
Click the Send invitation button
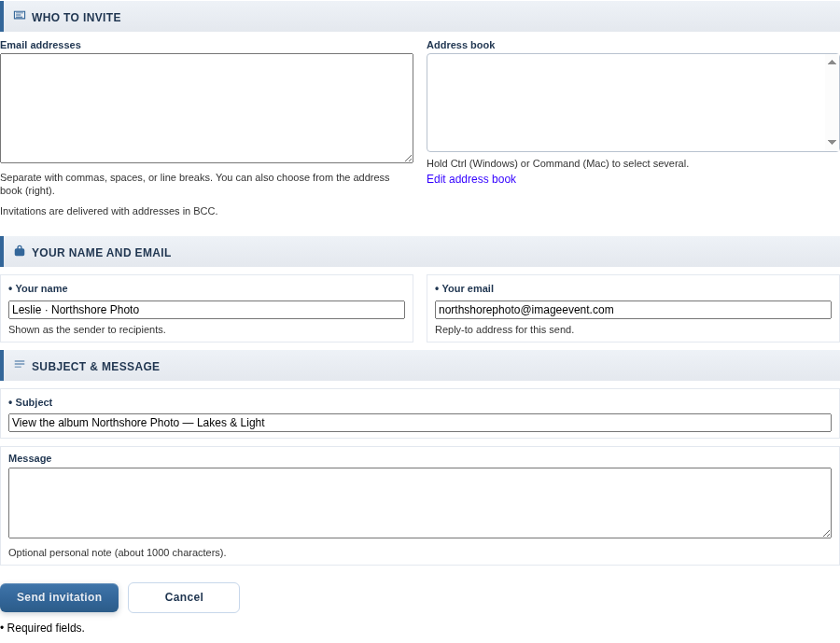click(59, 597)
